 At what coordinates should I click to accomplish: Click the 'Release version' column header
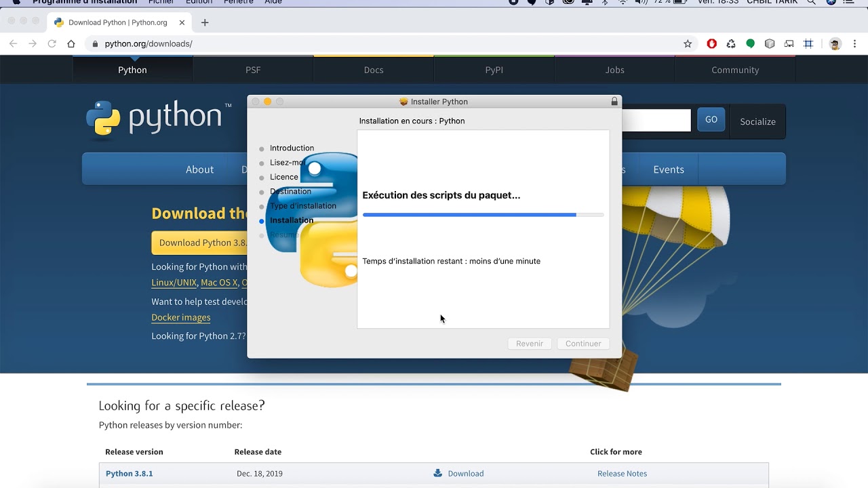134,451
